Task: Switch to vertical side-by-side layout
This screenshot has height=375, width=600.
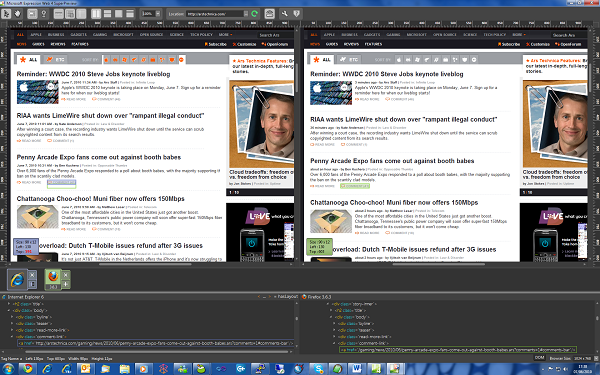Action: pos(96,14)
